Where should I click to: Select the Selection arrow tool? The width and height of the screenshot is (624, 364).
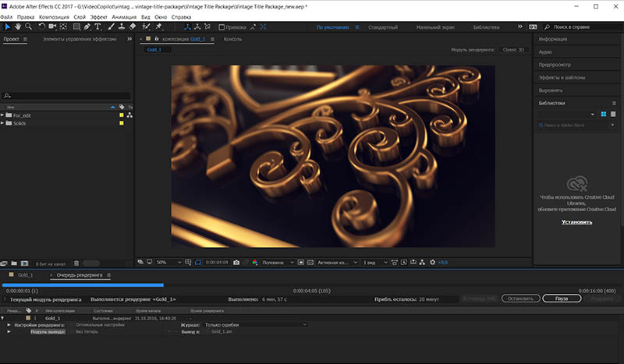(7, 27)
